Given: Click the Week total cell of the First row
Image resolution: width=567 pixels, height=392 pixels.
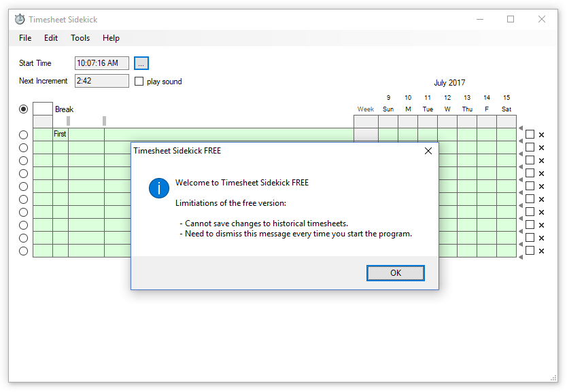Looking at the screenshot, I should point(366,135).
